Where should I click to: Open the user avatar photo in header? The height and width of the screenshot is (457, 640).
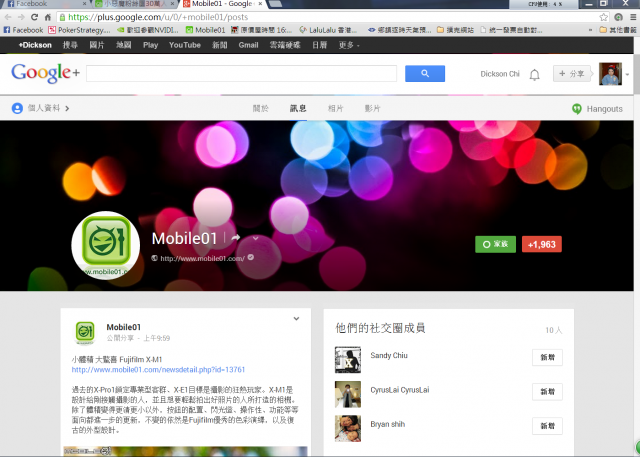[610, 74]
